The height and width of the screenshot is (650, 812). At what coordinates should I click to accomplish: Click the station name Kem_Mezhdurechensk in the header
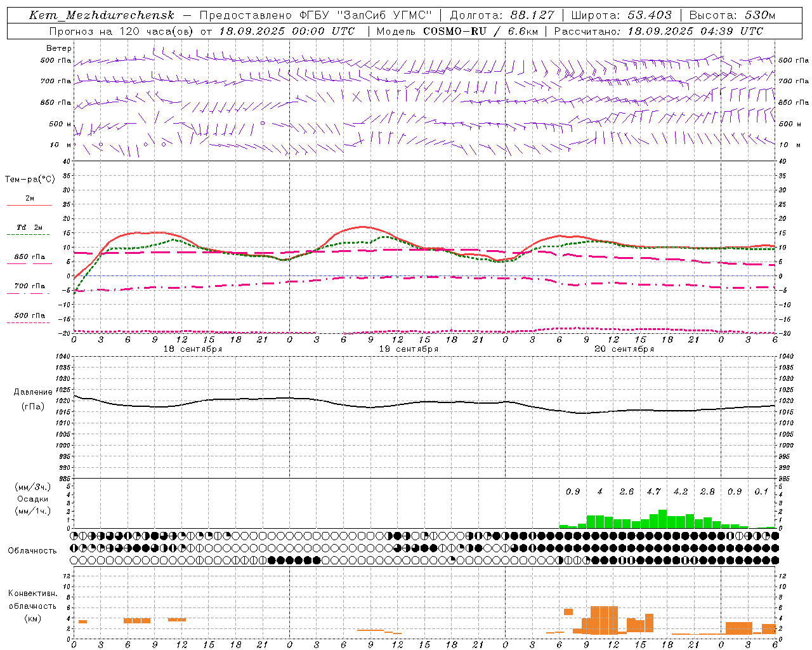point(101,15)
